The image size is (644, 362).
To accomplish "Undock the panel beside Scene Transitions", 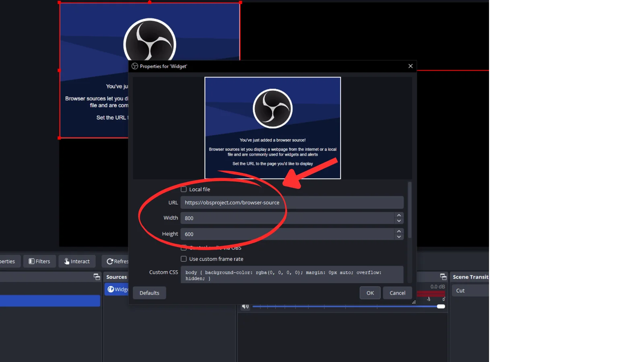I will click(443, 277).
